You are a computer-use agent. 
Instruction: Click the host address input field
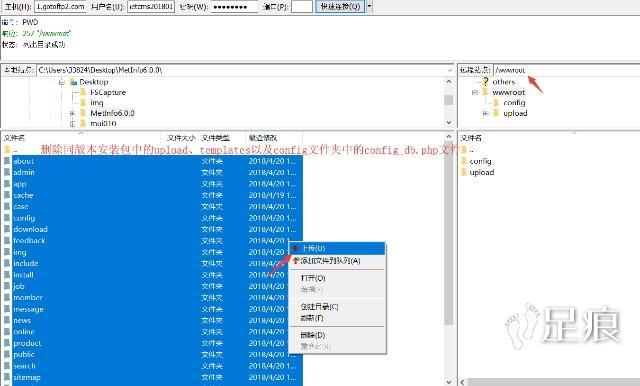point(60,7)
